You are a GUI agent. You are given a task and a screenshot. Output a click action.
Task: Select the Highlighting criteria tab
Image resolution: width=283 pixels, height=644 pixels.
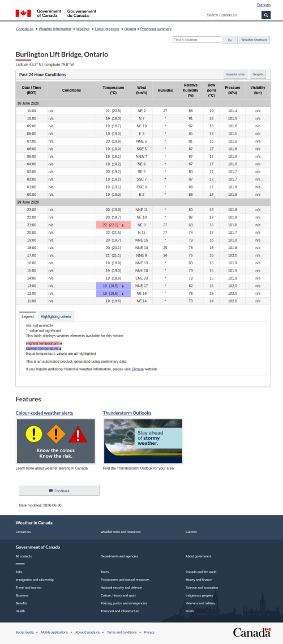pyautogui.click(x=56, y=317)
